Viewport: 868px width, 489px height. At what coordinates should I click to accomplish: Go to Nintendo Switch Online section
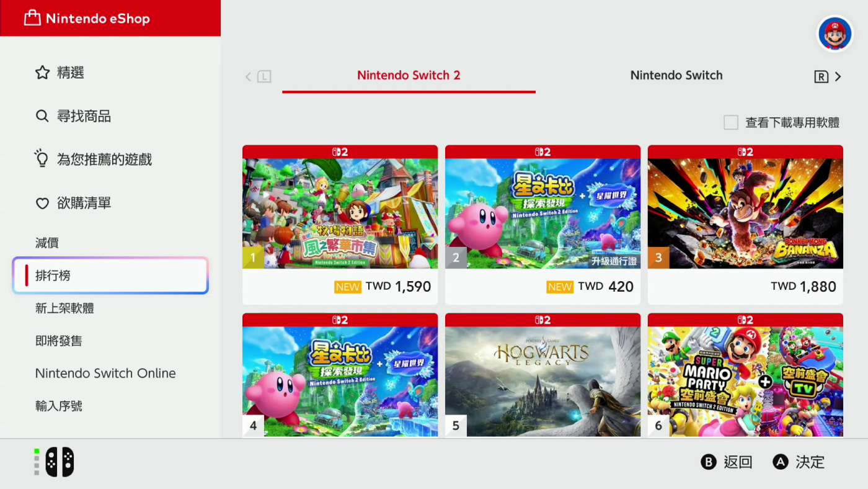coord(105,374)
